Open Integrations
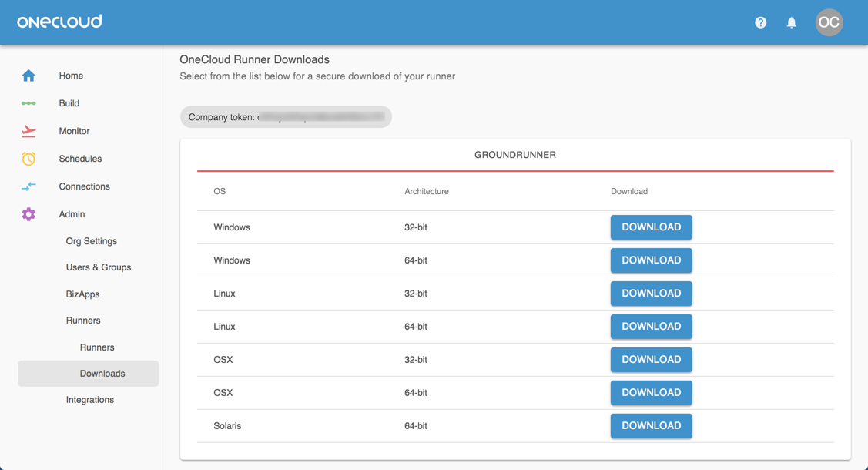This screenshot has width=868, height=470. tap(89, 399)
